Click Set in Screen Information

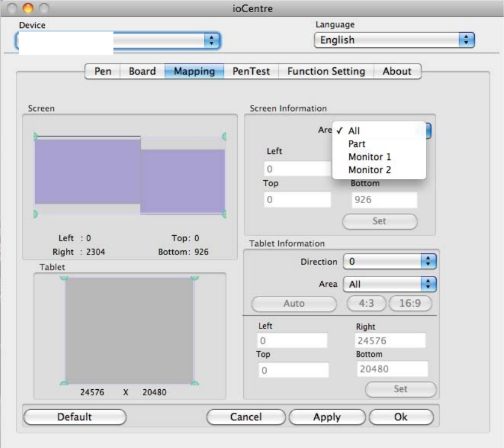click(380, 221)
